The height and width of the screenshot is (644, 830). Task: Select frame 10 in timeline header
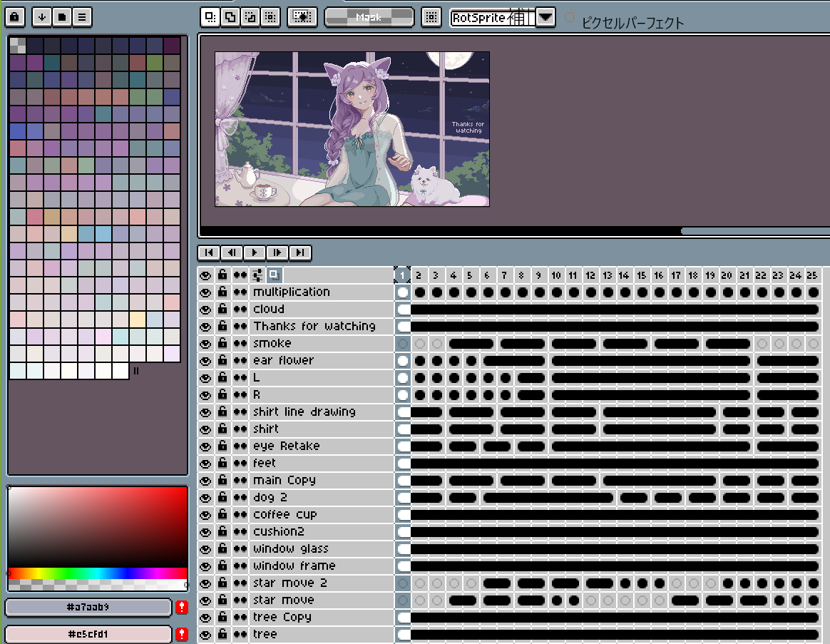[555, 275]
